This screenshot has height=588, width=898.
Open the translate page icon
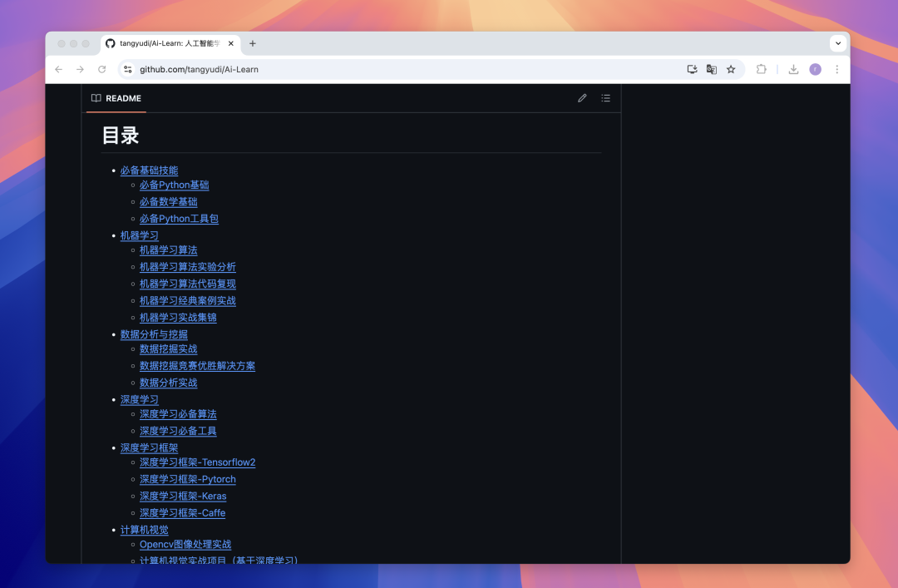point(711,69)
